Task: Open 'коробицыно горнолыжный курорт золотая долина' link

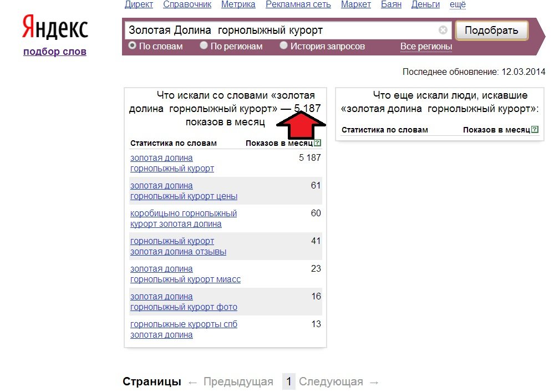Action: [x=184, y=218]
